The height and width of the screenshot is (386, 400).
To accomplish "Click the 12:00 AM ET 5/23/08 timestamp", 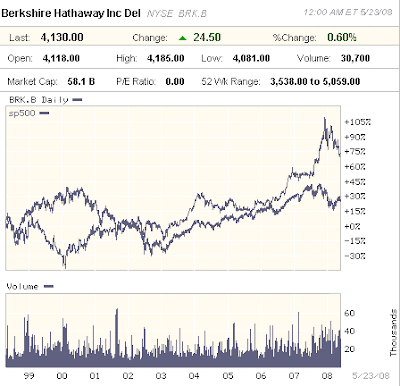I will click(x=348, y=12).
